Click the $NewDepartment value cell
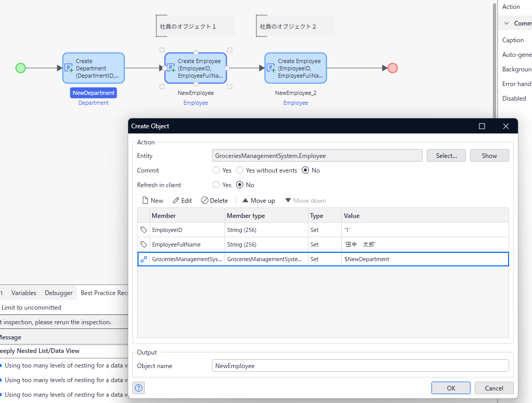Viewport: 532px width, 403px height. (x=425, y=259)
